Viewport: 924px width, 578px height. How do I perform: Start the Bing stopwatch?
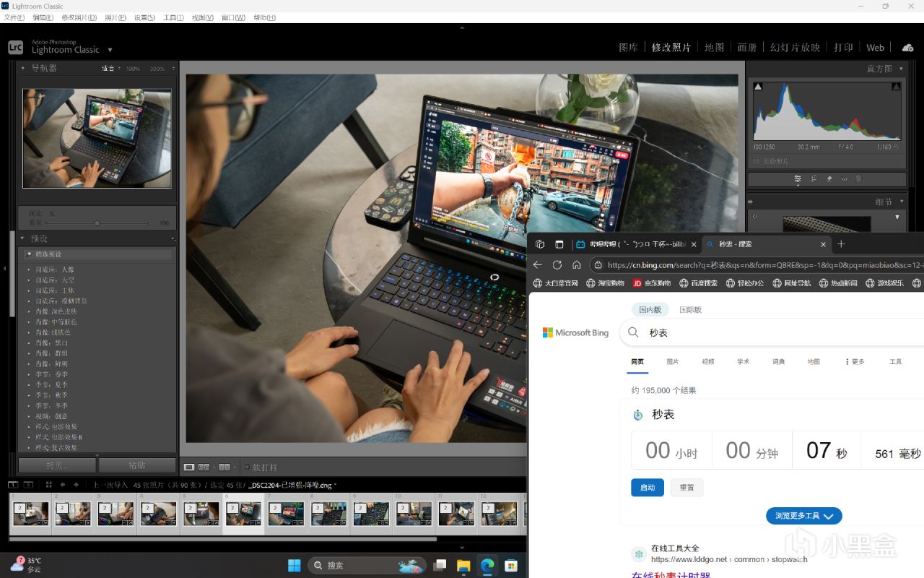[648, 487]
